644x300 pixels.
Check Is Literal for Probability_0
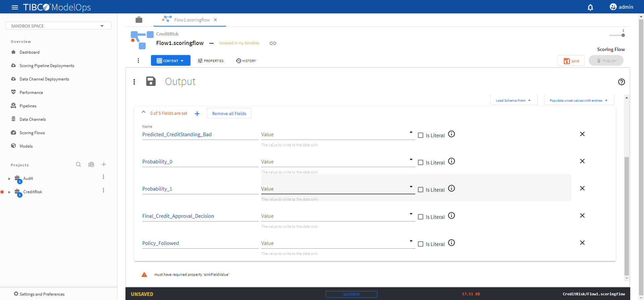point(421,162)
